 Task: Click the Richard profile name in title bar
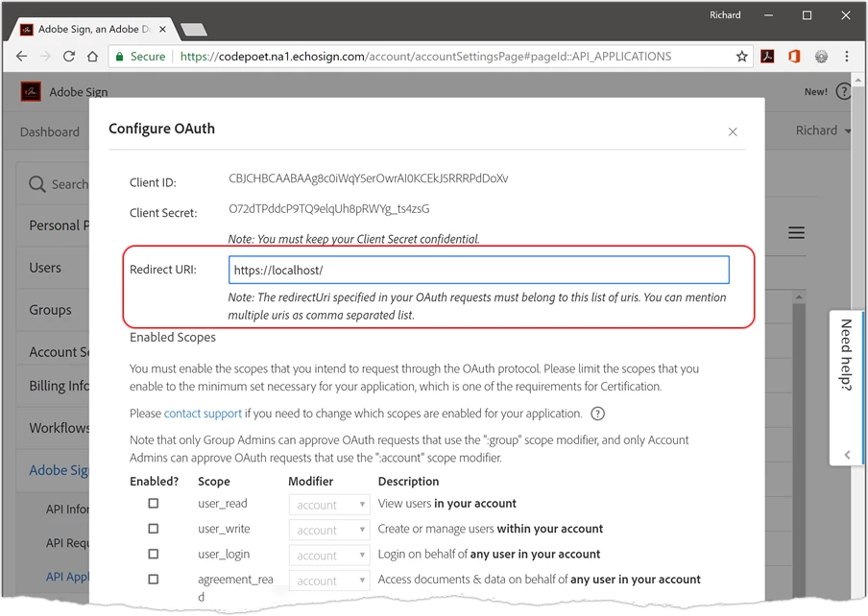click(725, 15)
